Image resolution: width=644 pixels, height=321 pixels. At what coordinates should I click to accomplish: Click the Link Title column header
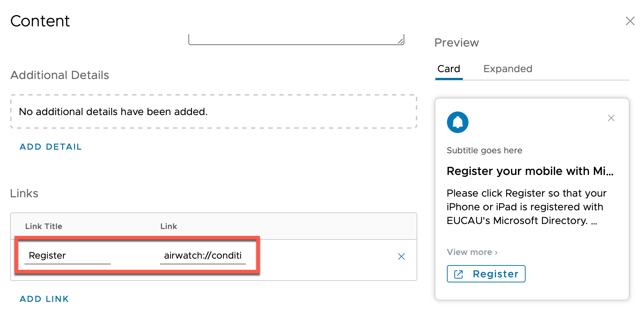pyautogui.click(x=44, y=227)
